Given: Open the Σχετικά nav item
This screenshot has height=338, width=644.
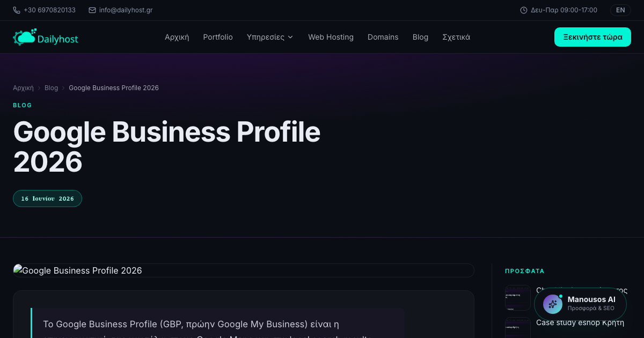Looking at the screenshot, I should point(456,37).
